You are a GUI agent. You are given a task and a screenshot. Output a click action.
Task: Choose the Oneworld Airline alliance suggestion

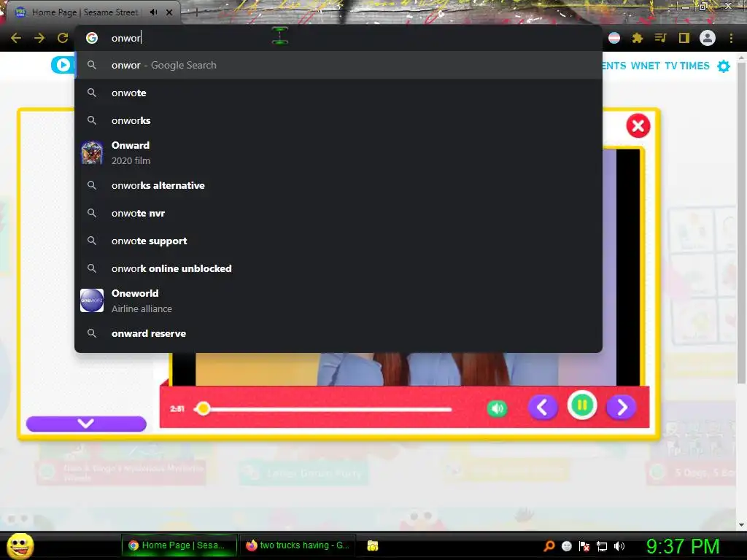[x=338, y=301]
